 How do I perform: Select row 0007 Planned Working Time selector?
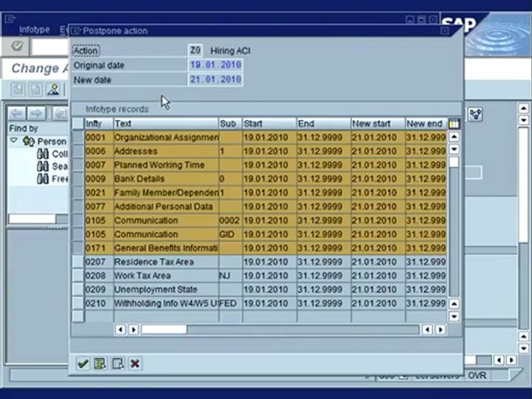78,165
